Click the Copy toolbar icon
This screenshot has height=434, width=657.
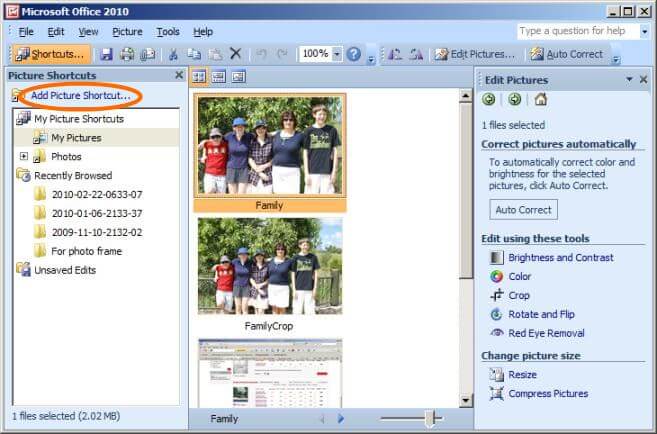click(194, 54)
